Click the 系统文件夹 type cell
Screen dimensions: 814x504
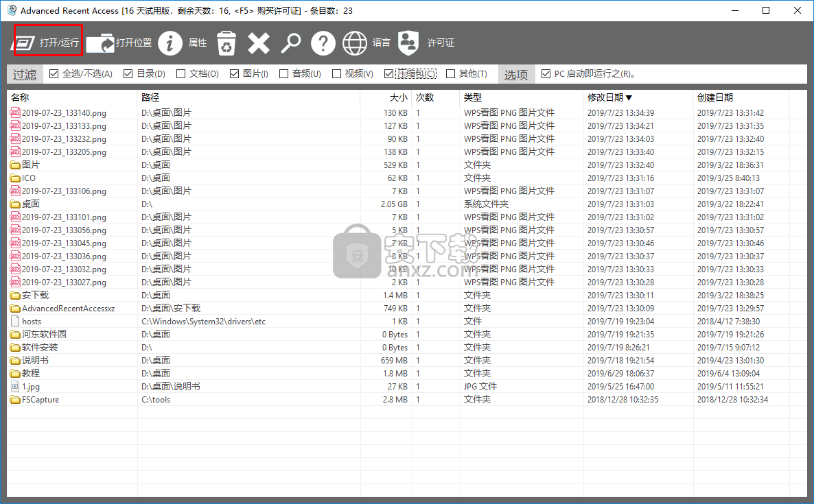486,204
